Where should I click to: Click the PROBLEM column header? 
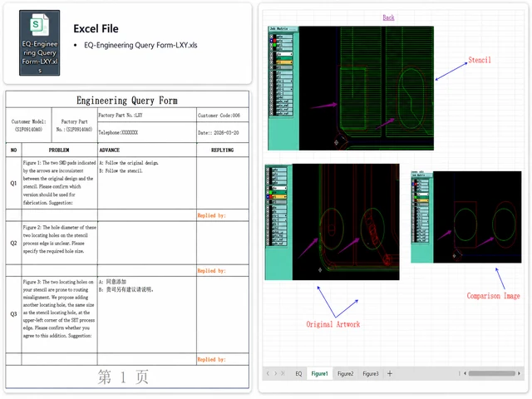pos(59,150)
